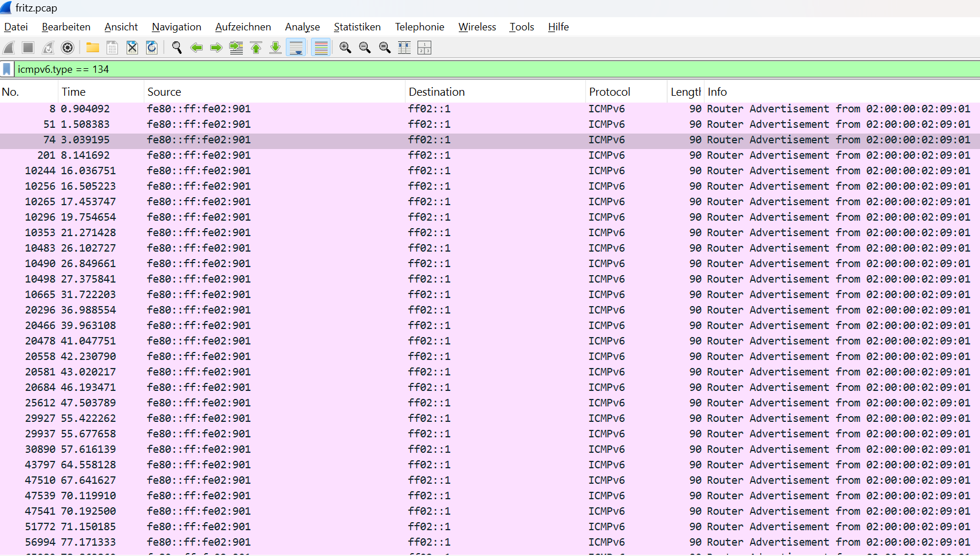Select packet 10483 row
Viewport: 980px width, 556px height.
[x=490, y=248]
